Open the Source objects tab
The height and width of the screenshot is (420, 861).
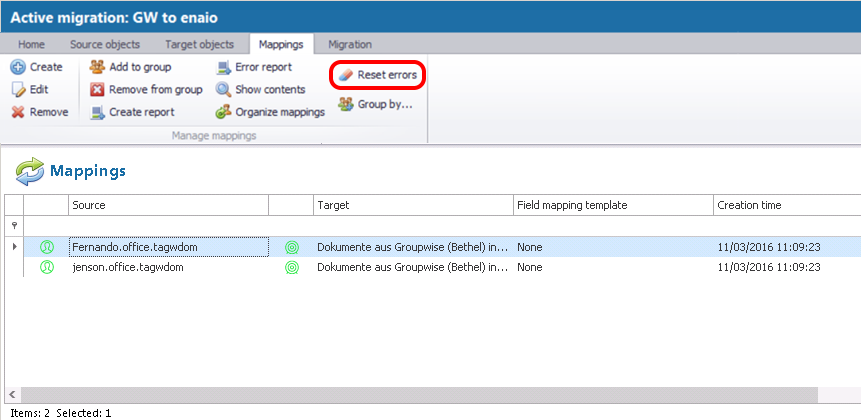(x=105, y=45)
